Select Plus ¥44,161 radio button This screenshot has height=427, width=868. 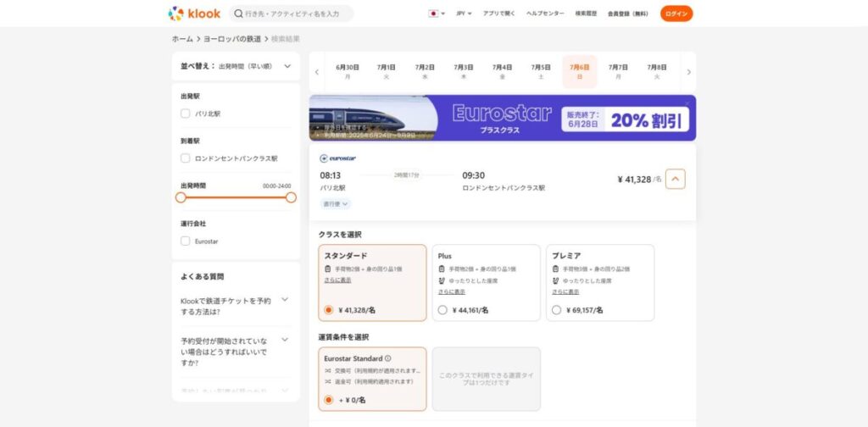pyautogui.click(x=442, y=310)
